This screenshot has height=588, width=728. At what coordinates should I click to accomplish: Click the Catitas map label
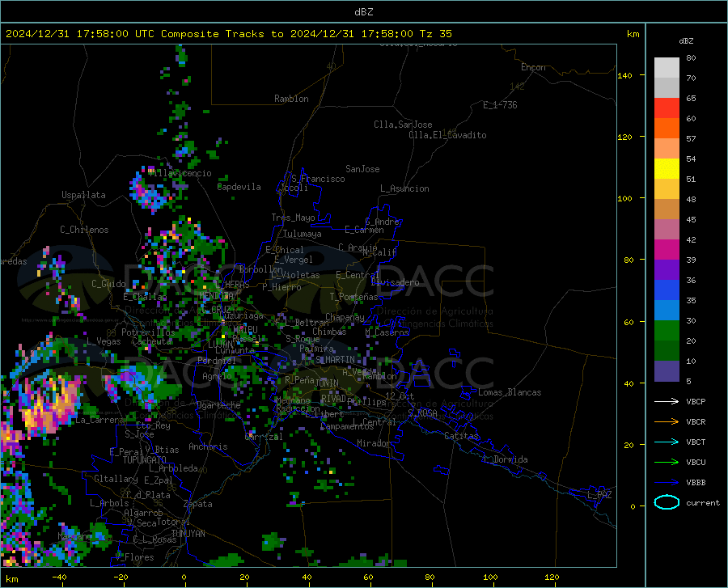461,436
